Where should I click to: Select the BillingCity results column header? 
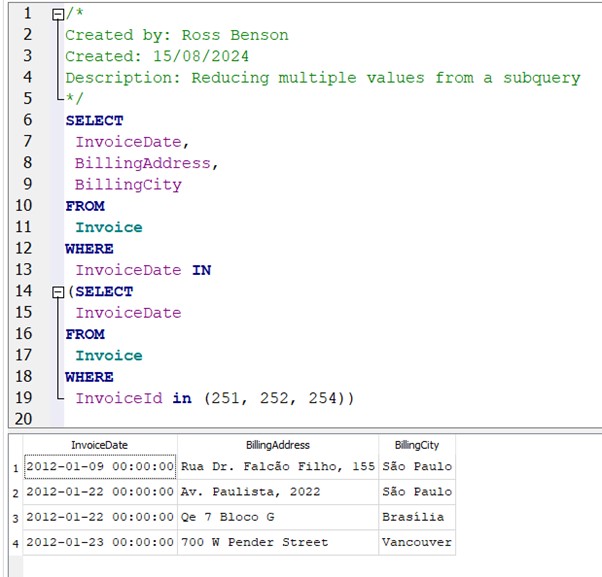coord(416,445)
